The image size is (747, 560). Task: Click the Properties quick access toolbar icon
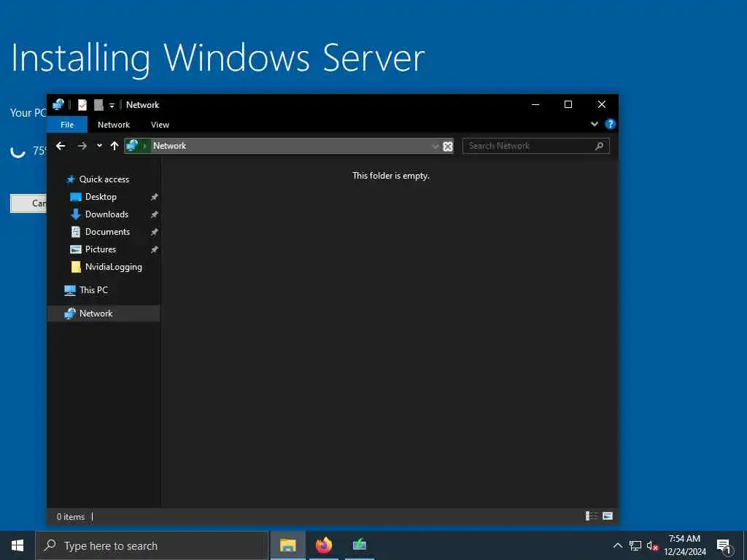(82, 105)
